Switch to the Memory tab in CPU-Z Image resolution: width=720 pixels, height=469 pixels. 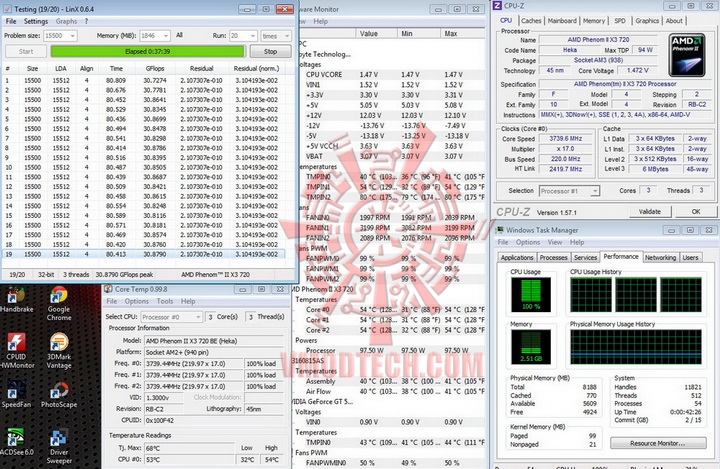(x=594, y=21)
